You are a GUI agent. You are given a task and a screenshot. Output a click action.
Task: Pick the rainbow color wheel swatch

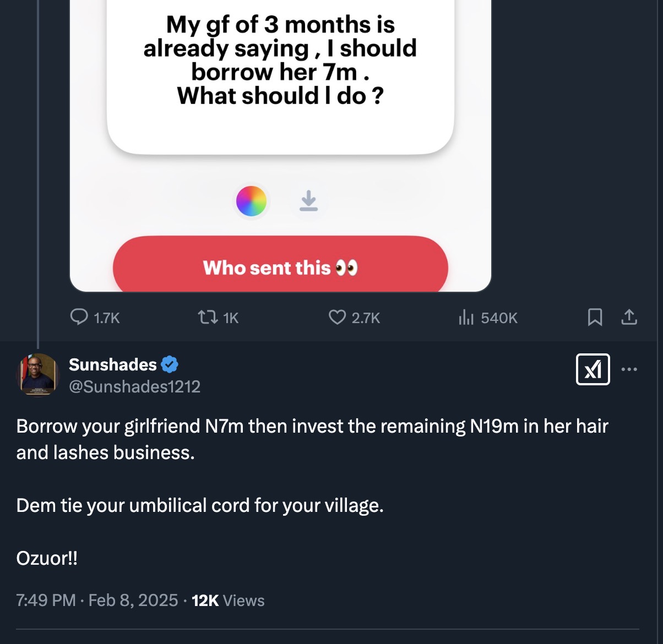tap(252, 201)
